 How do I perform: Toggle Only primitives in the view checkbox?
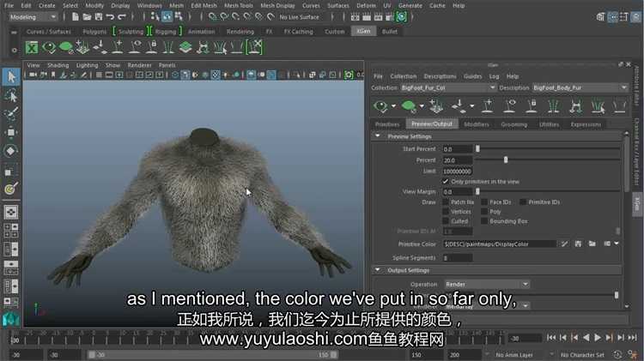tap(446, 181)
